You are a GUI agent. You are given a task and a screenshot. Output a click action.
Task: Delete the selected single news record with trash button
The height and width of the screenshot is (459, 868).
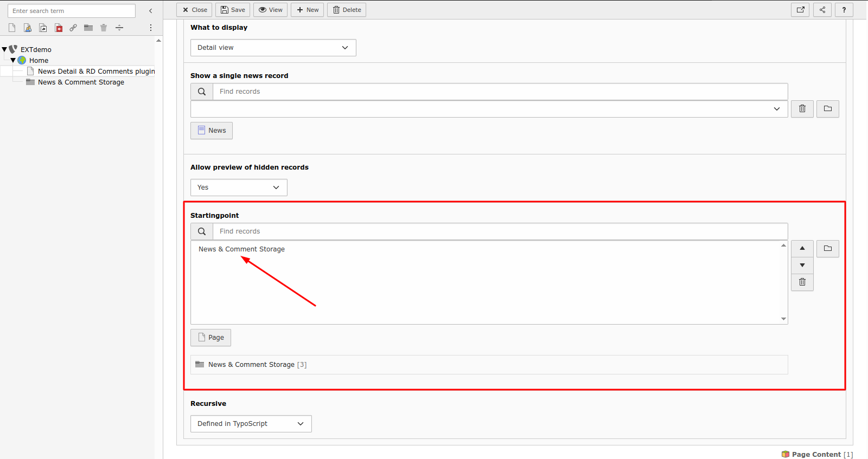coord(802,109)
